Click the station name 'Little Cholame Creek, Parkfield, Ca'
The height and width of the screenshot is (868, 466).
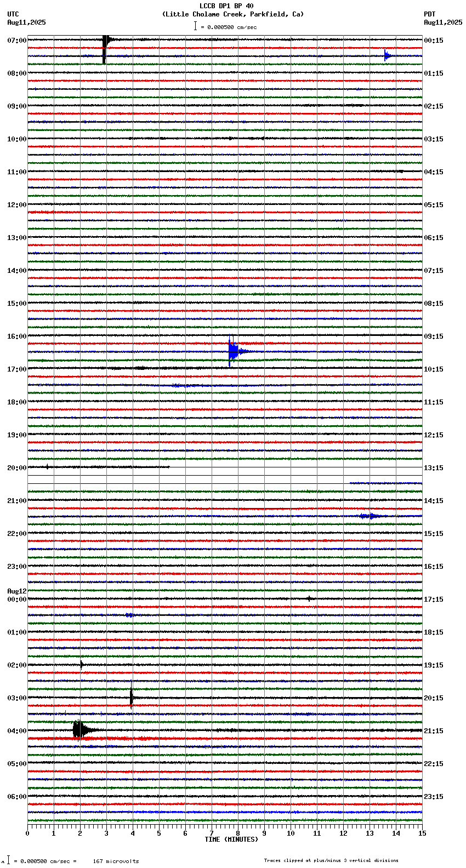pos(233,14)
